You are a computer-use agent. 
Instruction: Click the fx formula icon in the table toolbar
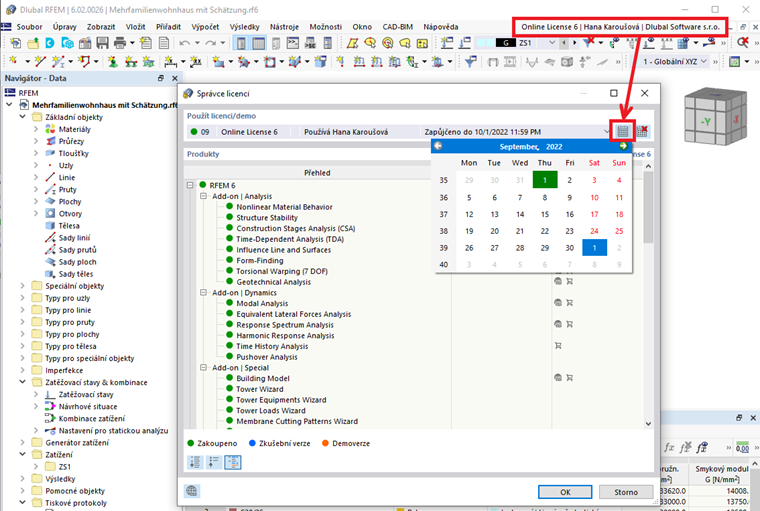point(669,448)
